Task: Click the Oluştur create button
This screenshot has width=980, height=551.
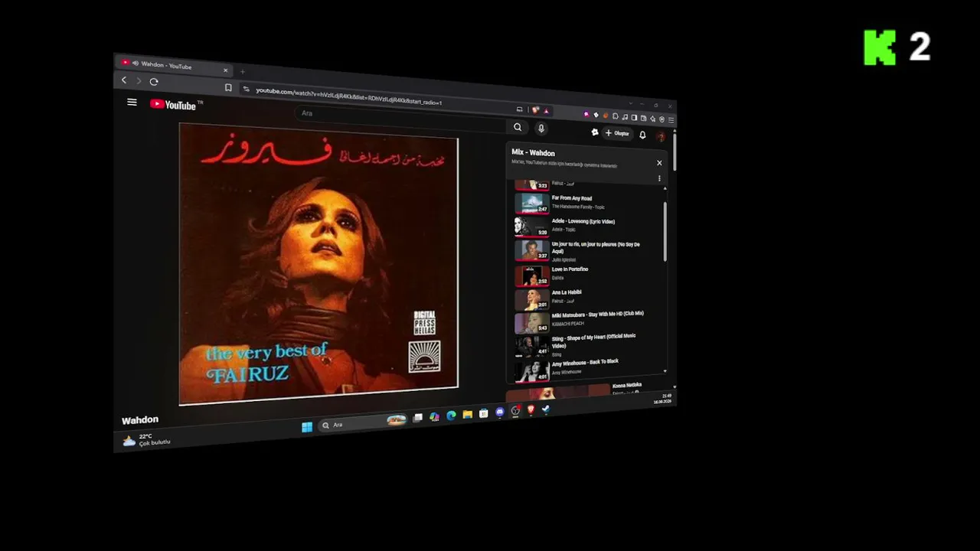Action: coord(617,133)
